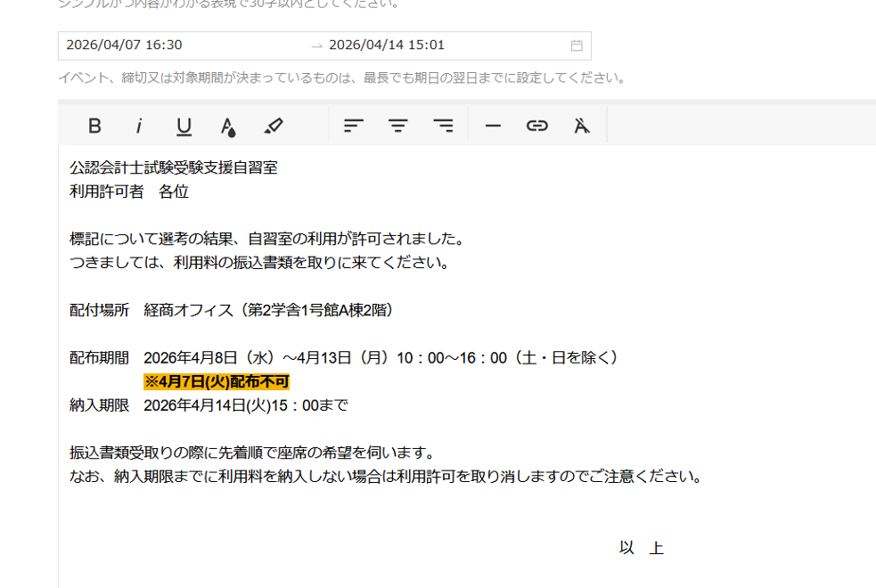Click the end date 2026/04/14 15:01 field
This screenshot has width=876, height=588.
pyautogui.click(x=387, y=45)
